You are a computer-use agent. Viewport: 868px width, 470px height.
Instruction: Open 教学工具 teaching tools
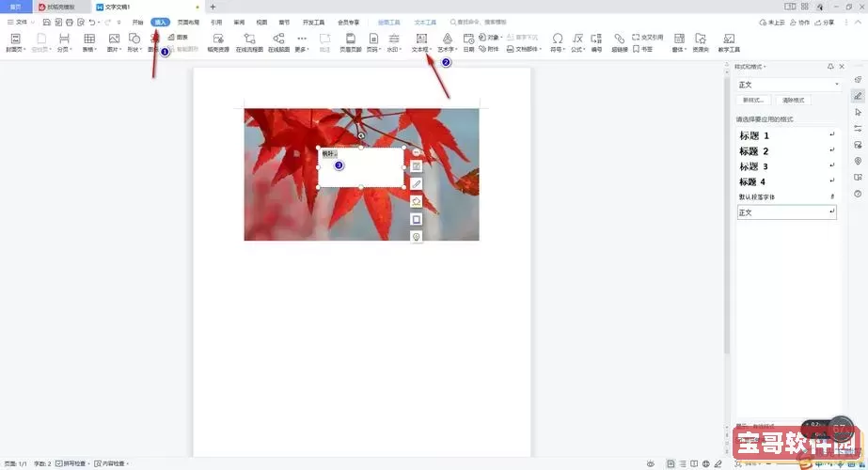pyautogui.click(x=729, y=42)
